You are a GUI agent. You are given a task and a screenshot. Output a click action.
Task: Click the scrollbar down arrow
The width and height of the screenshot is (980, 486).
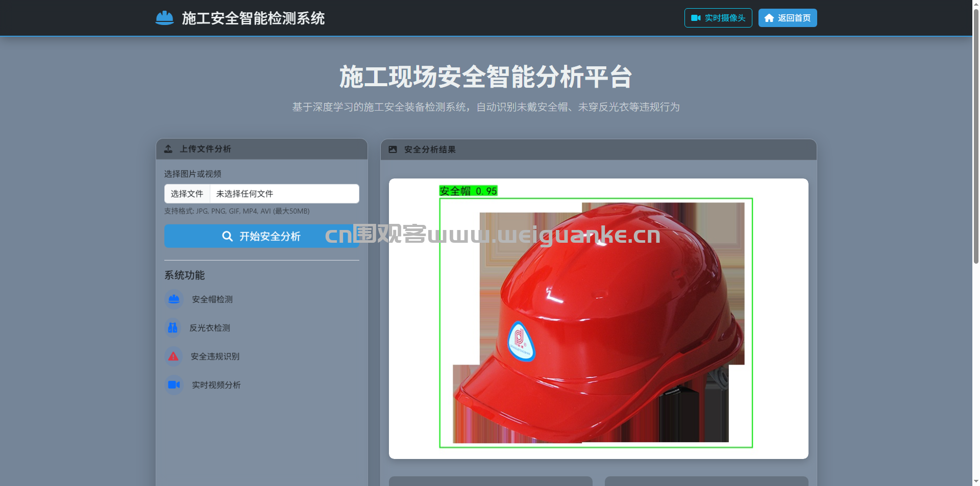click(975, 481)
